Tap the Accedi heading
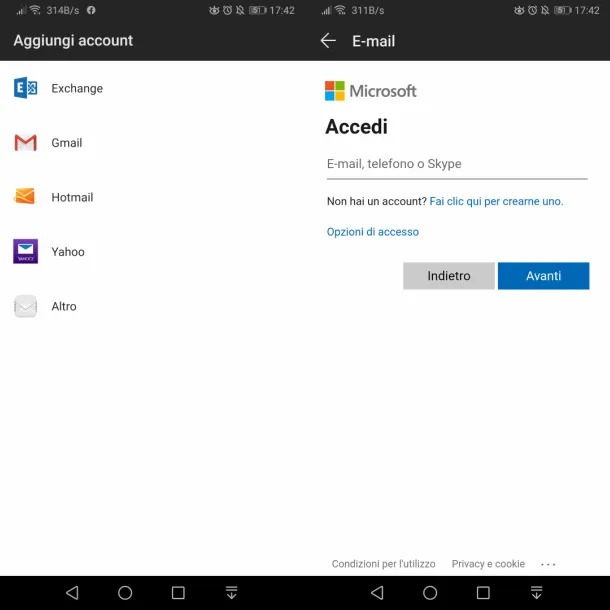The image size is (610, 610). [x=356, y=126]
